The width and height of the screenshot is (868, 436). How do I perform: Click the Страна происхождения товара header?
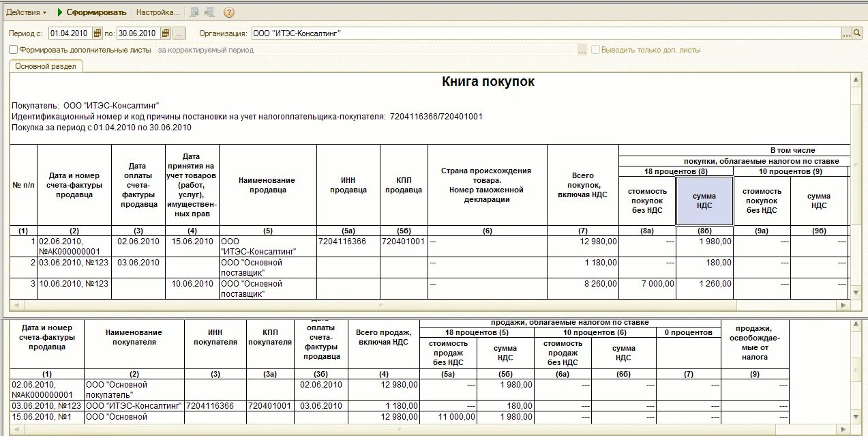pos(487,185)
